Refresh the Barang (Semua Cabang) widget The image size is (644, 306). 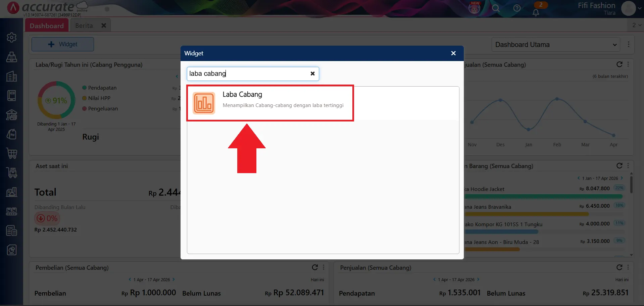tap(620, 165)
